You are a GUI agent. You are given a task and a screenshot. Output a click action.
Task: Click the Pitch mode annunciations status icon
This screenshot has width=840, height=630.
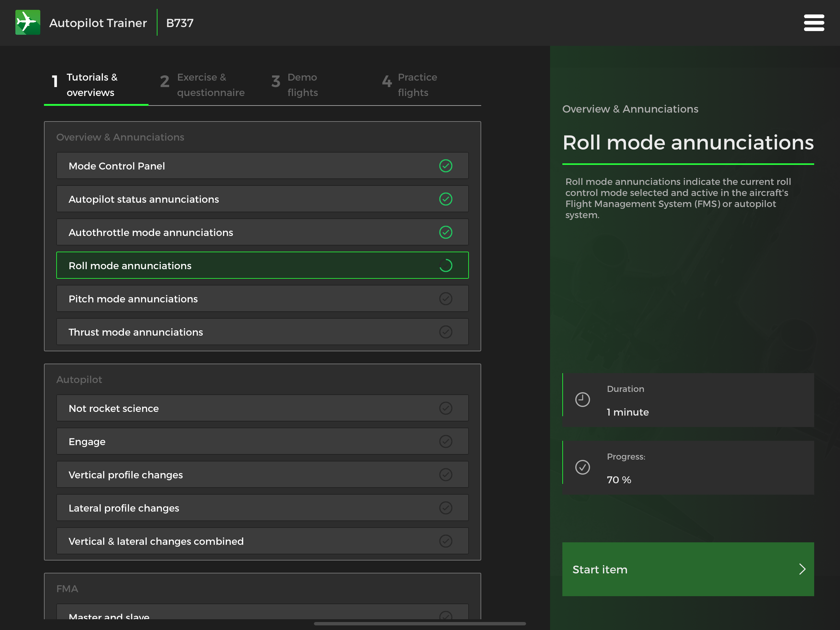[446, 299]
